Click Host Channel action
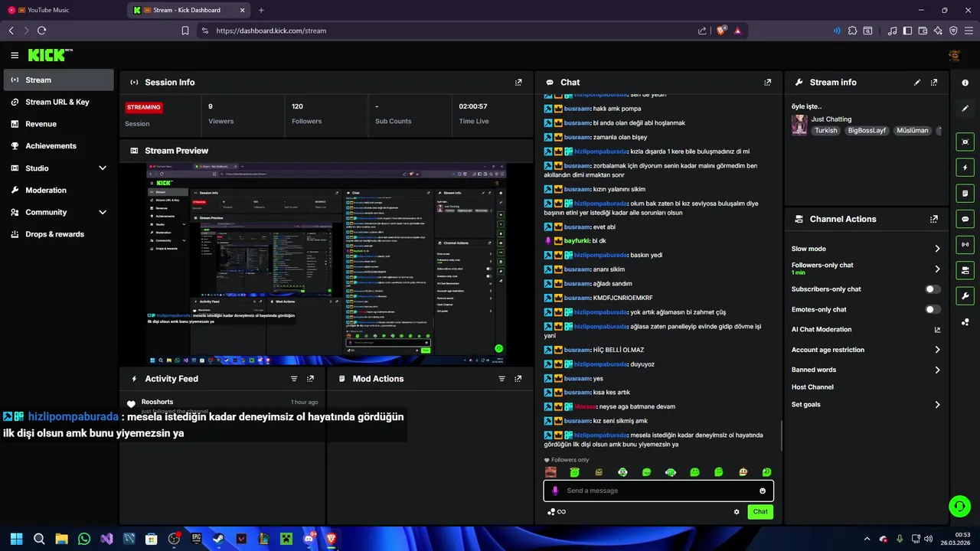This screenshot has width=980, height=551. 812,387
